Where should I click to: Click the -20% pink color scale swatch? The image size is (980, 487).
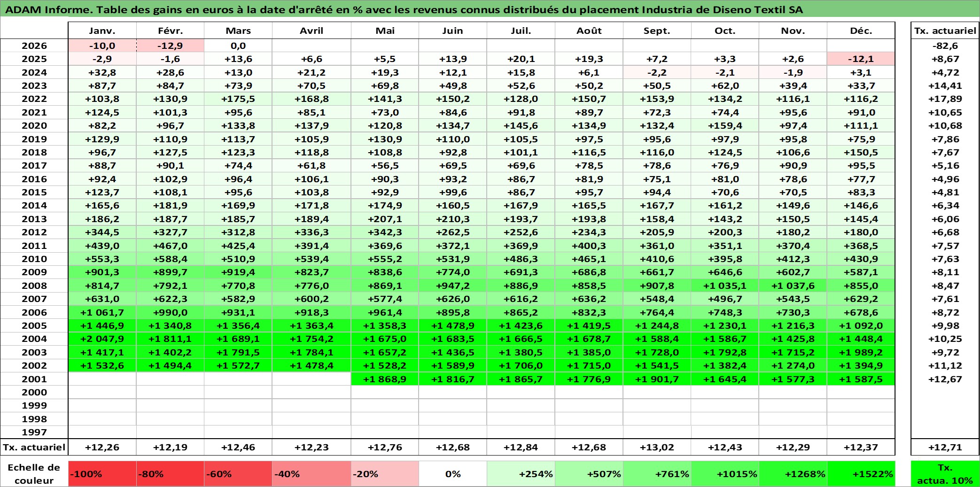(x=385, y=474)
